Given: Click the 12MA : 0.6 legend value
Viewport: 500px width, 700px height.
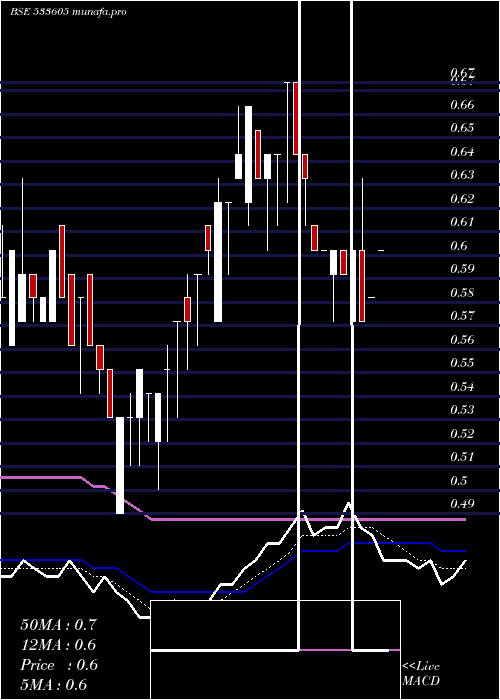Looking at the screenshot, I should (x=58, y=645).
